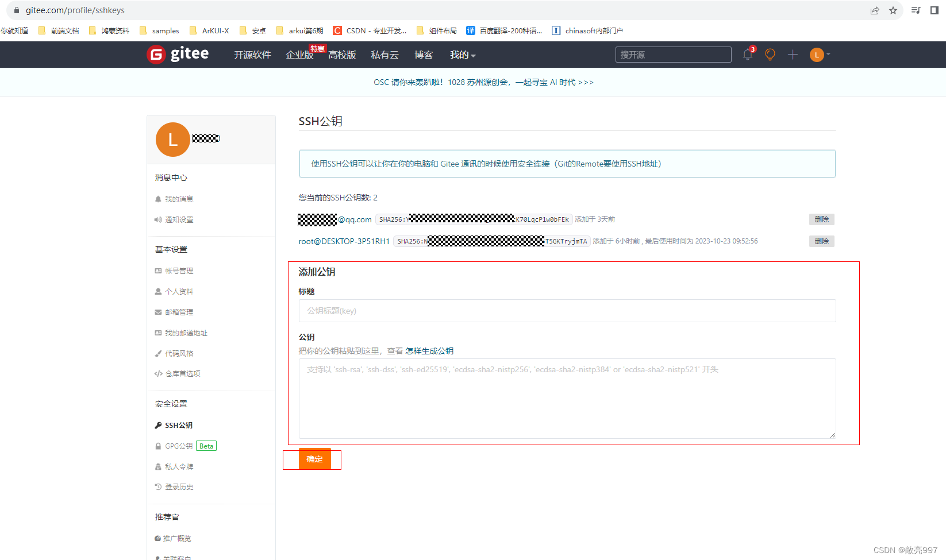Viewport: 946px width, 560px height.
Task: Delete the root@DESKTOP-3P51RH1 SSH key
Action: (x=821, y=241)
